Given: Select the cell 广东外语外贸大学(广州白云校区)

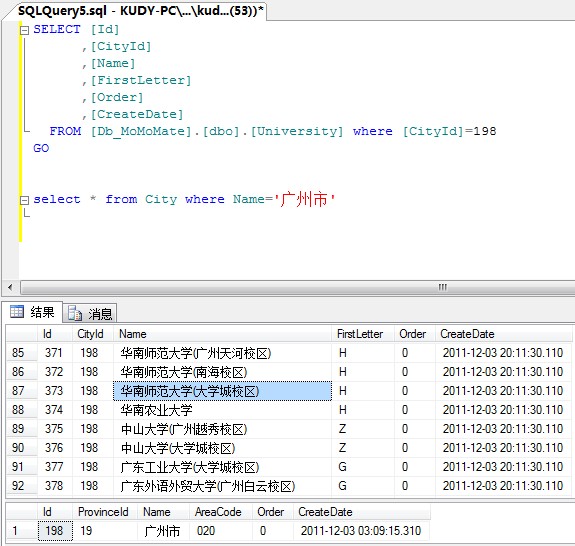Looking at the screenshot, I should click(222, 486).
